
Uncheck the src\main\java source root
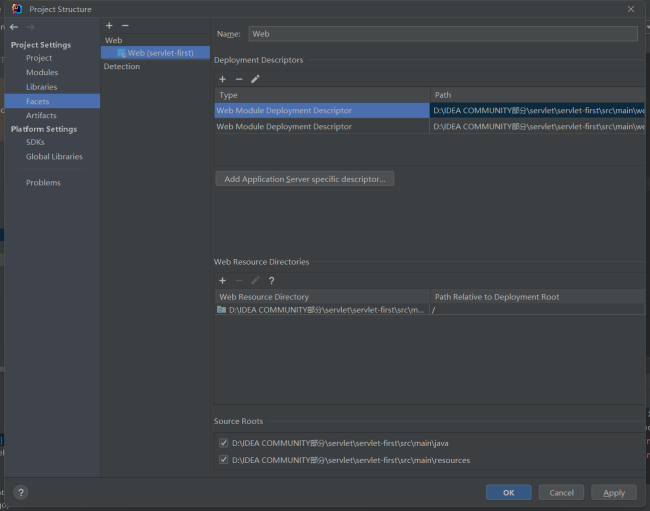click(x=223, y=443)
